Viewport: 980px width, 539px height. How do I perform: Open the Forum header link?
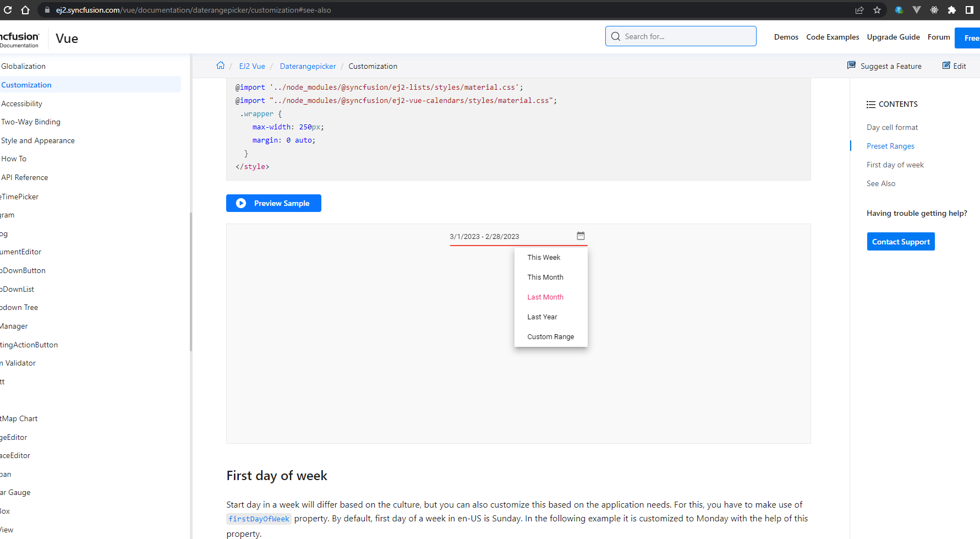click(938, 37)
